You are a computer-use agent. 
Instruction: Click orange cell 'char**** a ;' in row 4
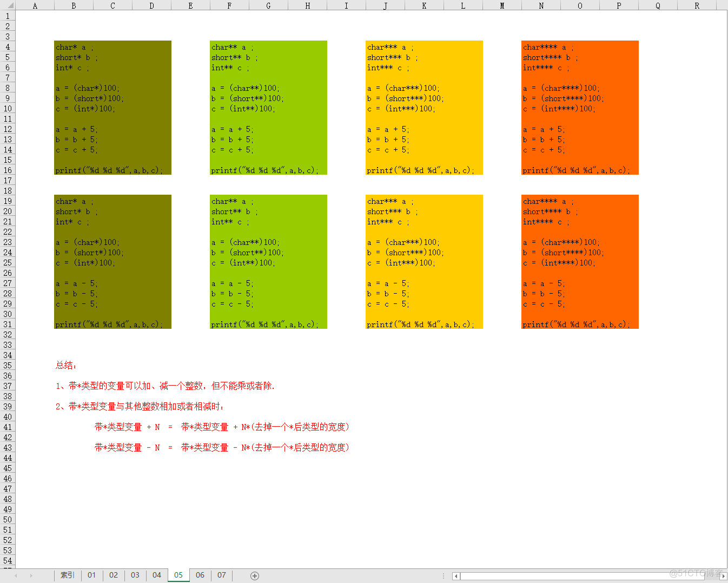548,47
